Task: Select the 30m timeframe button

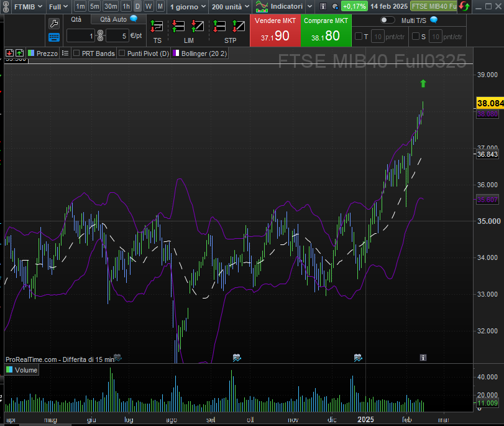Action: pyautogui.click(x=111, y=6)
